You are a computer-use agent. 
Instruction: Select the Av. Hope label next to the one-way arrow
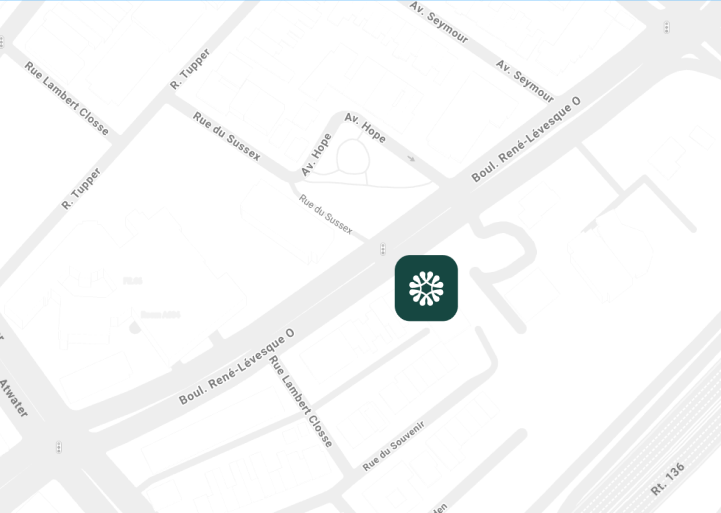click(365, 127)
